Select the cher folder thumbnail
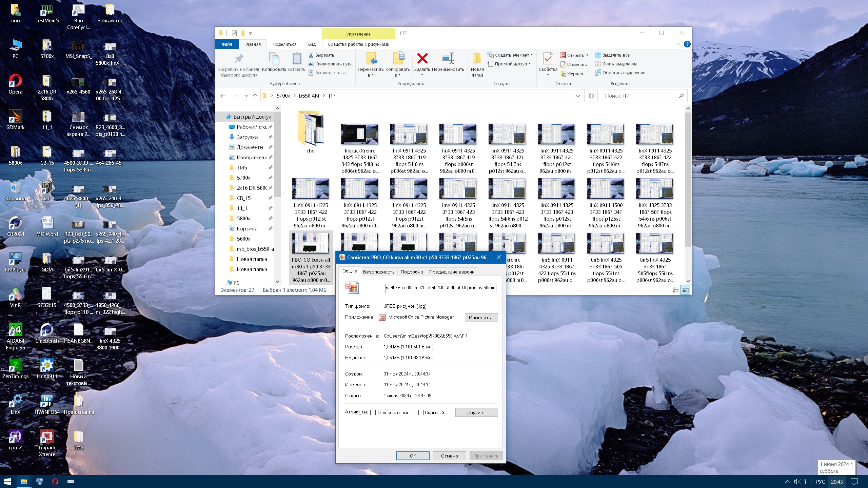868x488 pixels. pyautogui.click(x=311, y=129)
